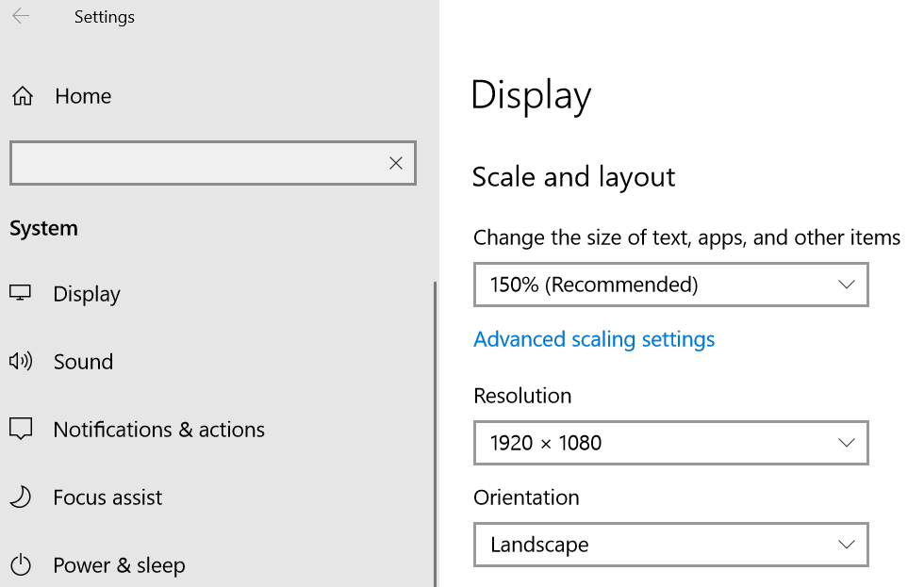This screenshot has width=924, height=587.
Task: Click the Home house icon
Action: [x=22, y=96]
